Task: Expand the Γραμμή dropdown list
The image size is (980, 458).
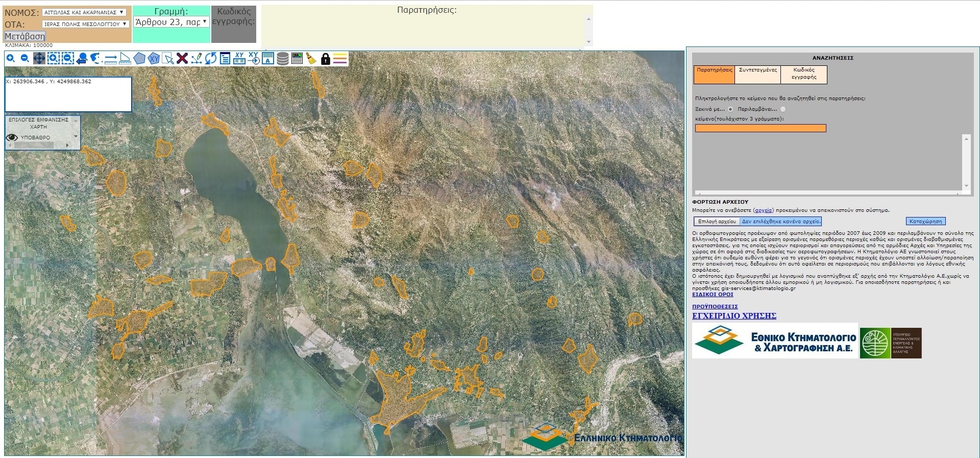Action: 170,22
